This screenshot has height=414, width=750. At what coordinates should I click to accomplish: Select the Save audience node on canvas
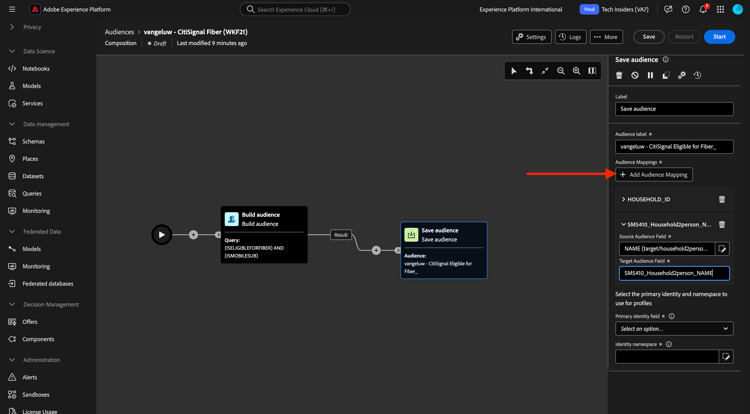click(x=444, y=250)
